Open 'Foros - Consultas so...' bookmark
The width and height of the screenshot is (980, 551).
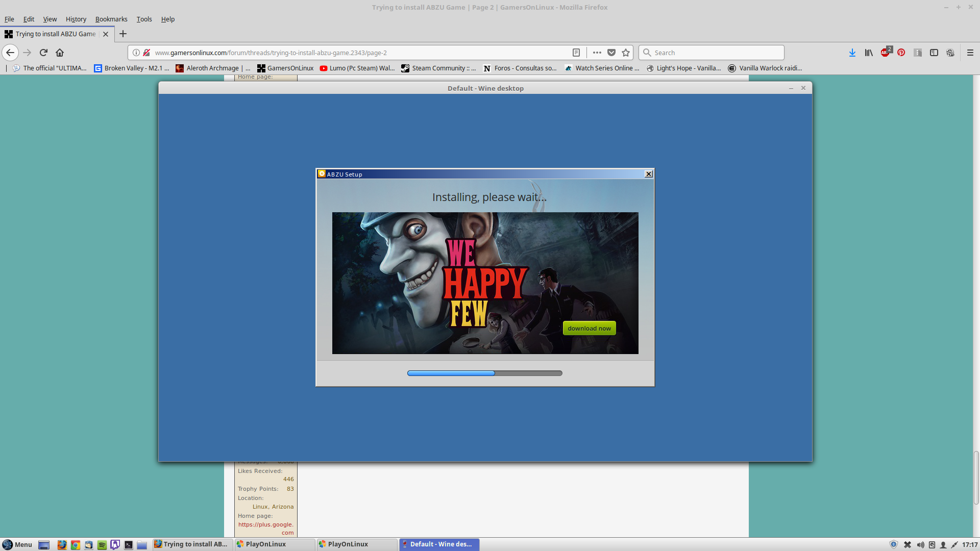tap(520, 68)
